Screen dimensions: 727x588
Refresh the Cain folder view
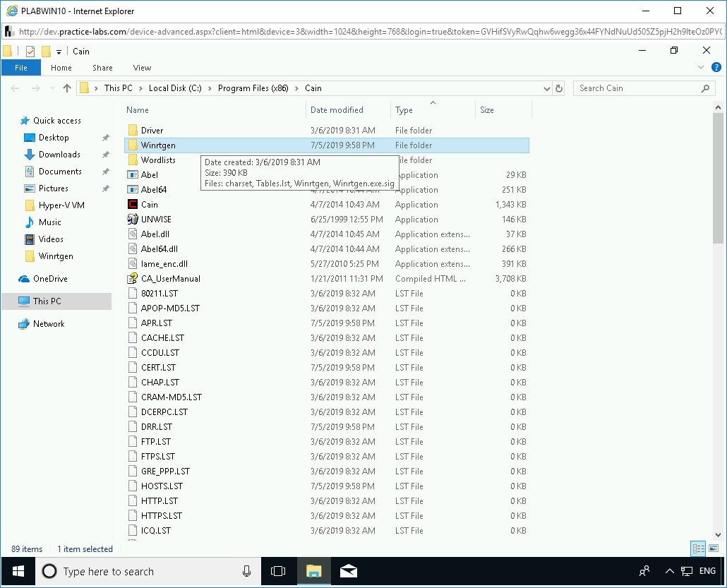[559, 88]
